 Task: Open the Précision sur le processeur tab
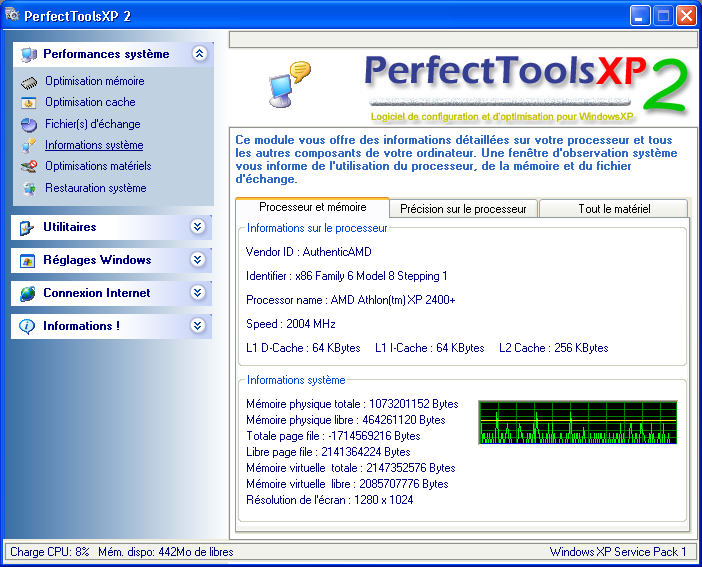tap(463, 209)
